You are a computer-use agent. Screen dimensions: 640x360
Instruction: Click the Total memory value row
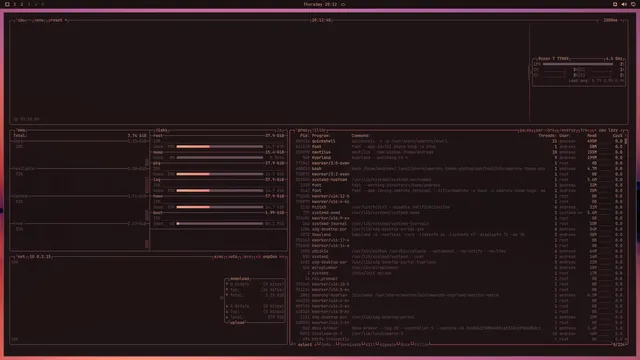80,136
